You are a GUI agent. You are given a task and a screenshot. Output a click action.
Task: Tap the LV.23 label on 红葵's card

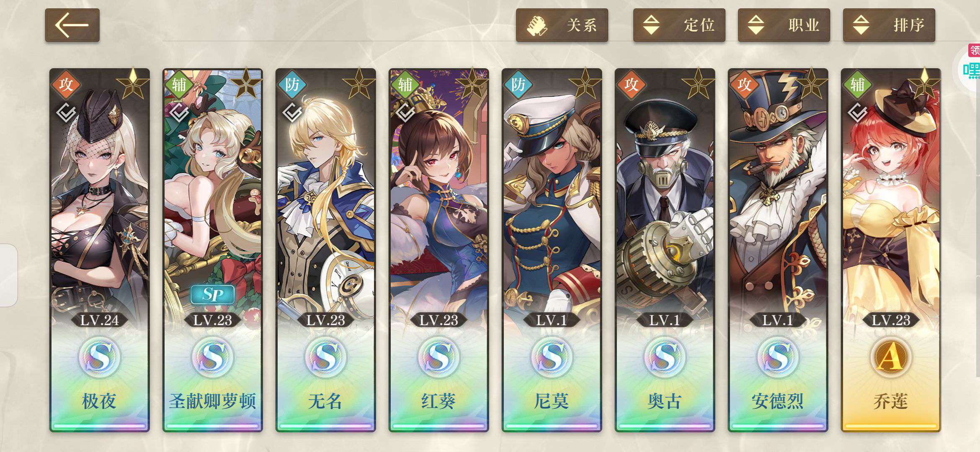438,320
